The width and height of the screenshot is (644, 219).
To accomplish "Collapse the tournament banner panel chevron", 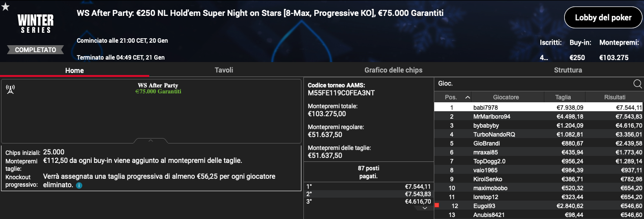I will tap(151, 141).
